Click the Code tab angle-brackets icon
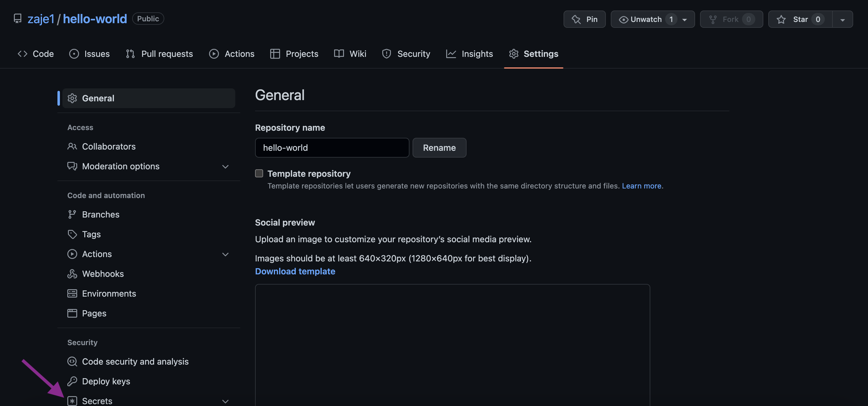Screen dimensions: 868x406 pos(23,54)
